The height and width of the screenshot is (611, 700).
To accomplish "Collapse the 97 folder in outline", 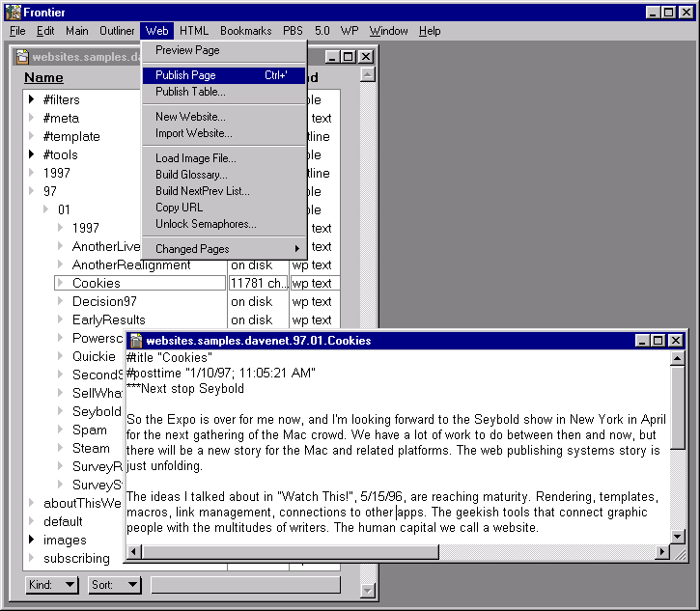I will click(31, 191).
